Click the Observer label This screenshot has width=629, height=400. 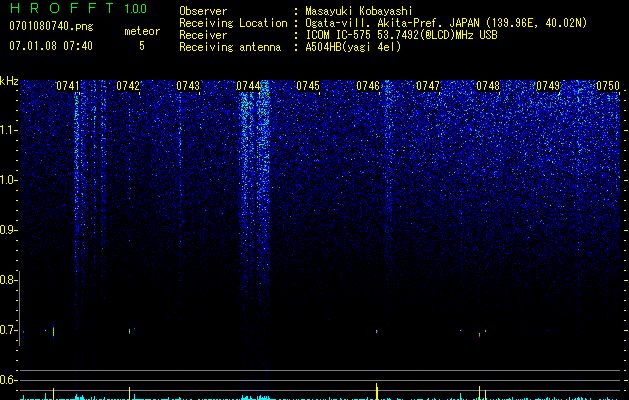click(203, 11)
